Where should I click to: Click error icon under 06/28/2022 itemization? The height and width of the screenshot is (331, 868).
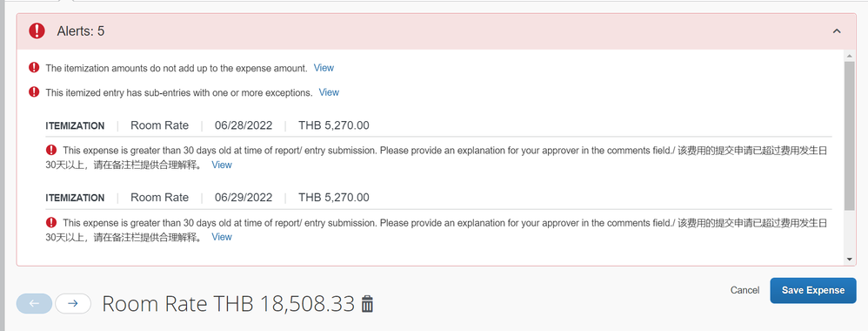51,150
